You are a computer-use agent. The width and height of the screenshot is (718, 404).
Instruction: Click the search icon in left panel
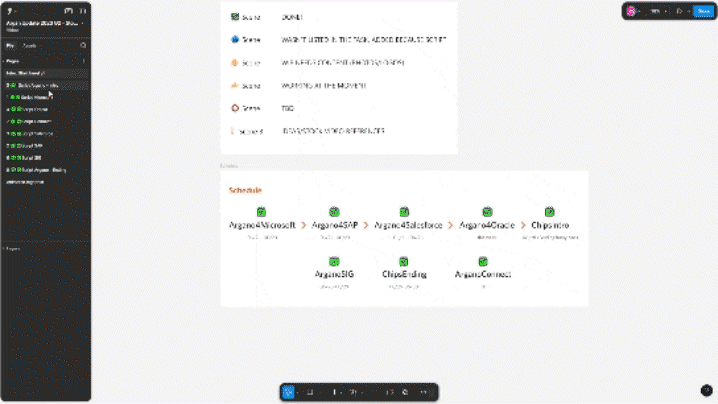coord(83,46)
